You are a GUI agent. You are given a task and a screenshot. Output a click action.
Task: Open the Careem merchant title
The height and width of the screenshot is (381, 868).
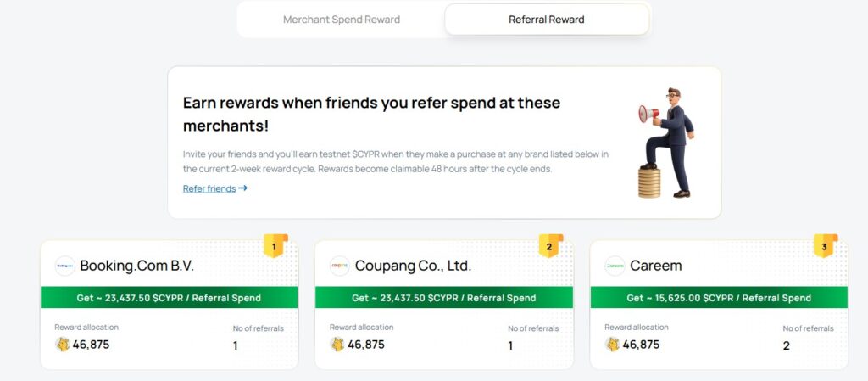point(655,266)
